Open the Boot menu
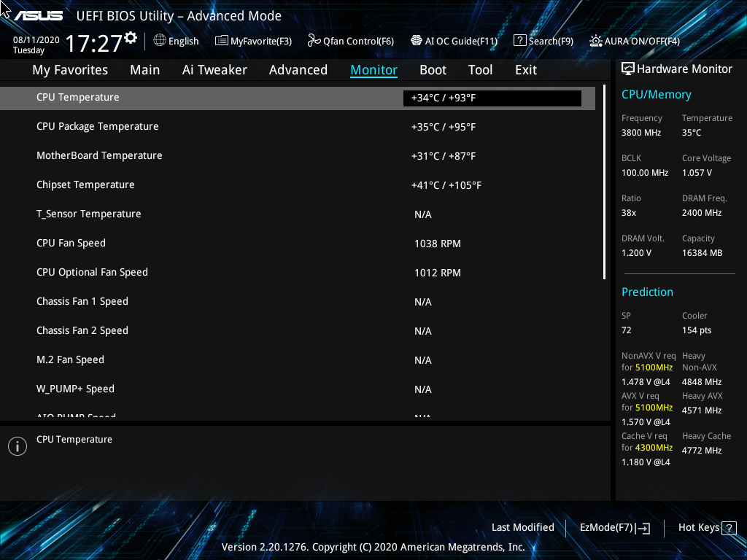Viewport: 747px width, 560px height. pyautogui.click(x=433, y=69)
